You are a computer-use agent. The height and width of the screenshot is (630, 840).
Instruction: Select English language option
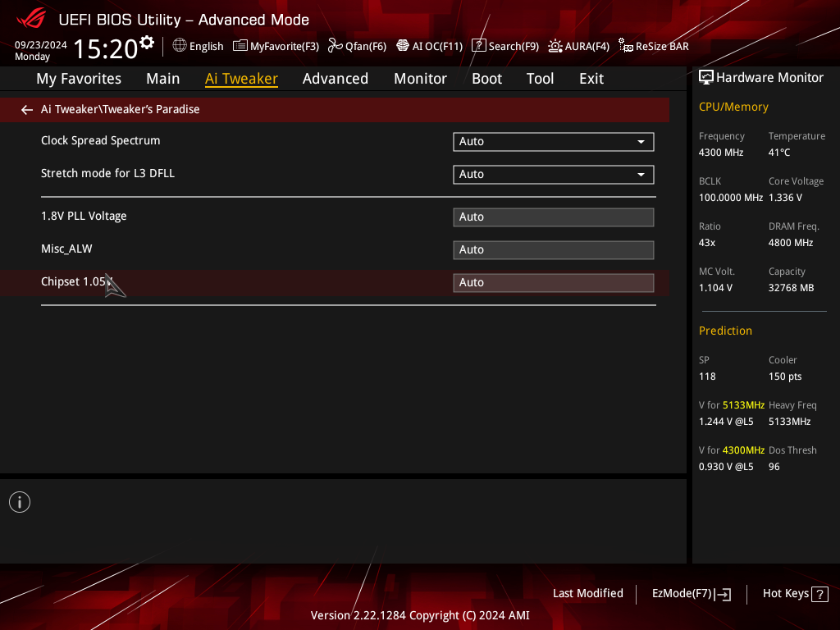pos(206,47)
